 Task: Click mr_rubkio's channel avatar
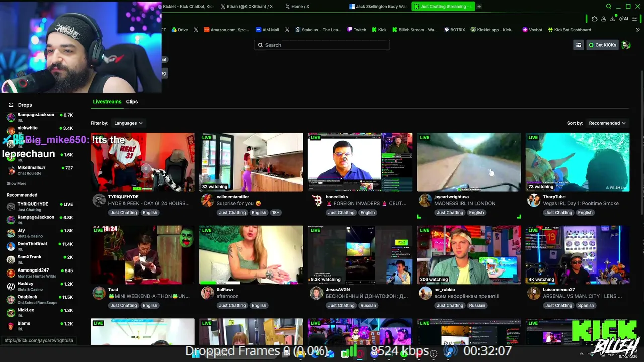tap(425, 293)
